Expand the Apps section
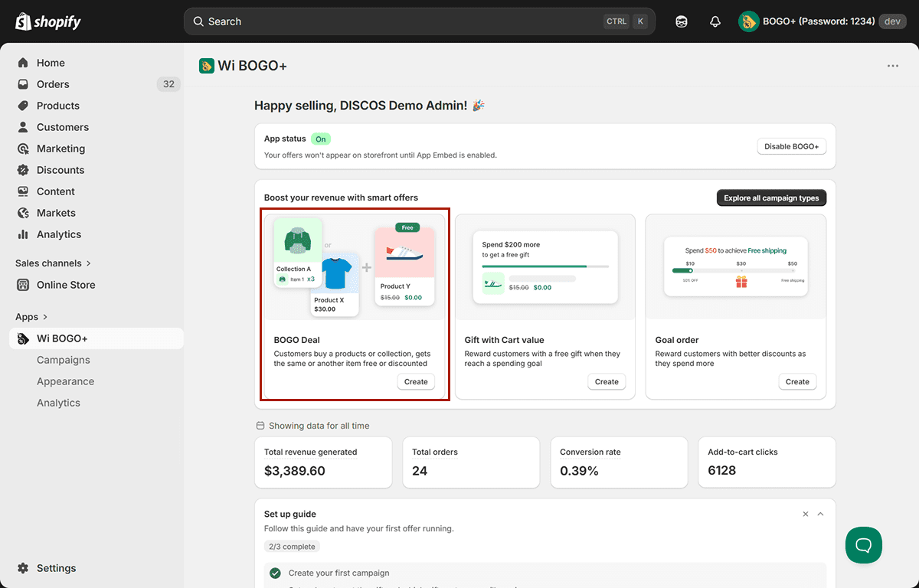The width and height of the screenshot is (919, 588). [x=31, y=317]
